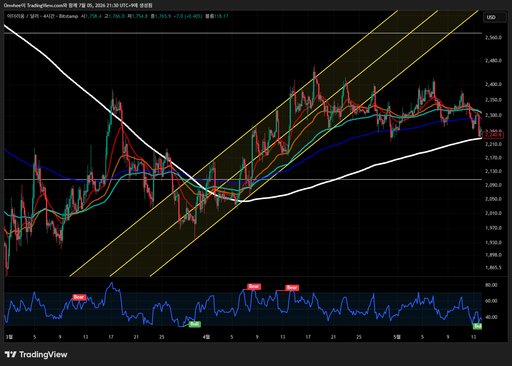Image resolution: width=512 pixels, height=366 pixels.
Task: Click the change value +7.0 (+0.40%)
Action: pos(188,16)
